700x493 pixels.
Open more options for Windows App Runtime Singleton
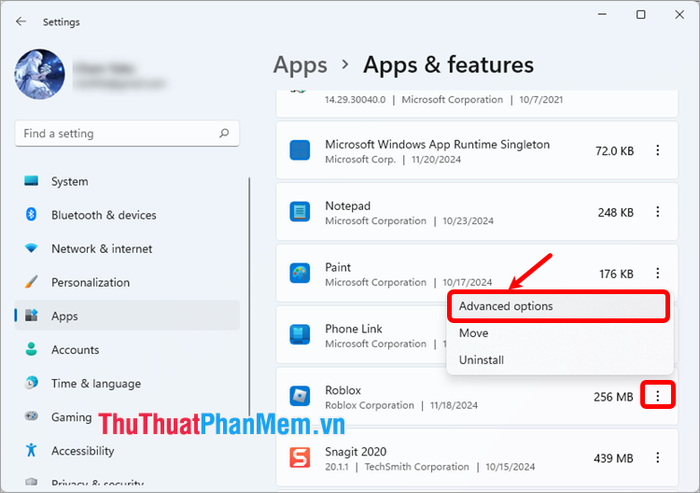658,150
